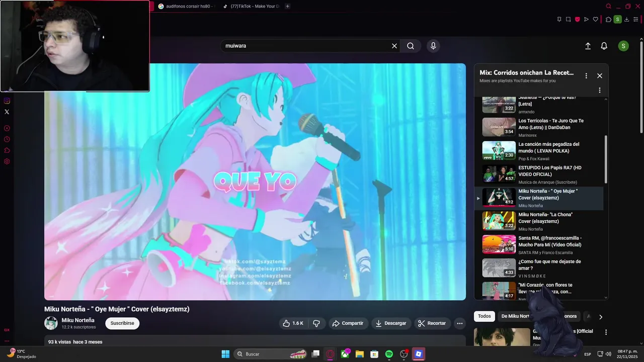Click the YouTube upload/create icon
644x362 pixels.
[x=588, y=46]
